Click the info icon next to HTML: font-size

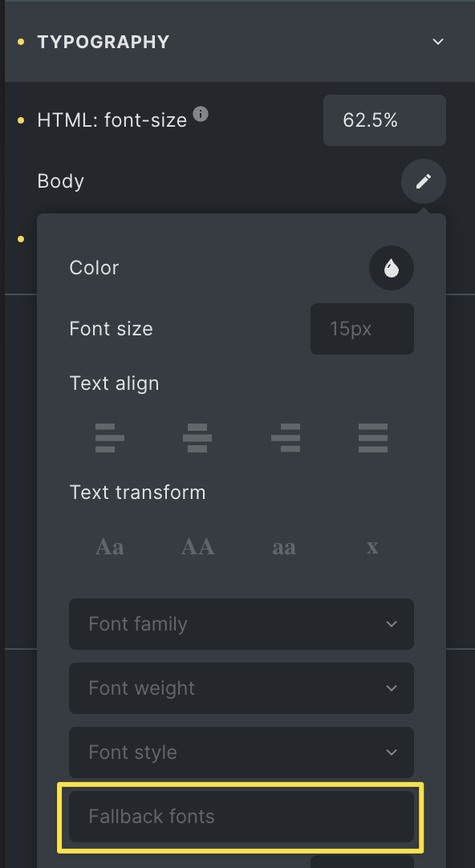(201, 114)
